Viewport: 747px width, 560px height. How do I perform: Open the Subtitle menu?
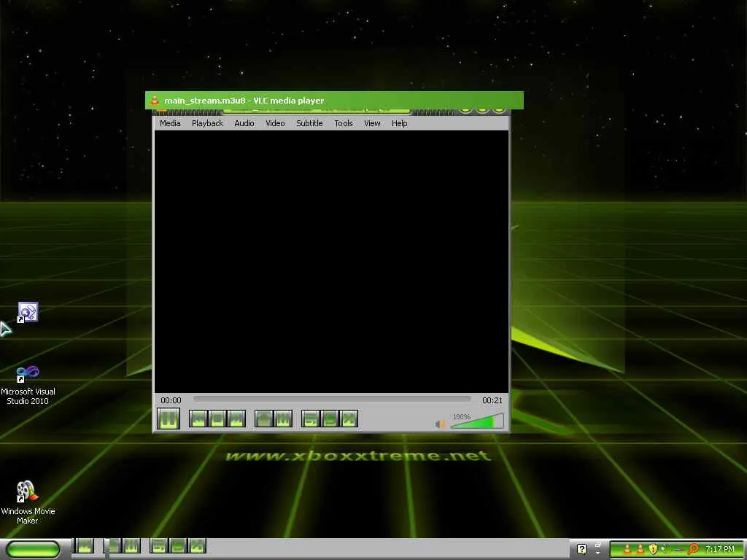[x=309, y=123]
